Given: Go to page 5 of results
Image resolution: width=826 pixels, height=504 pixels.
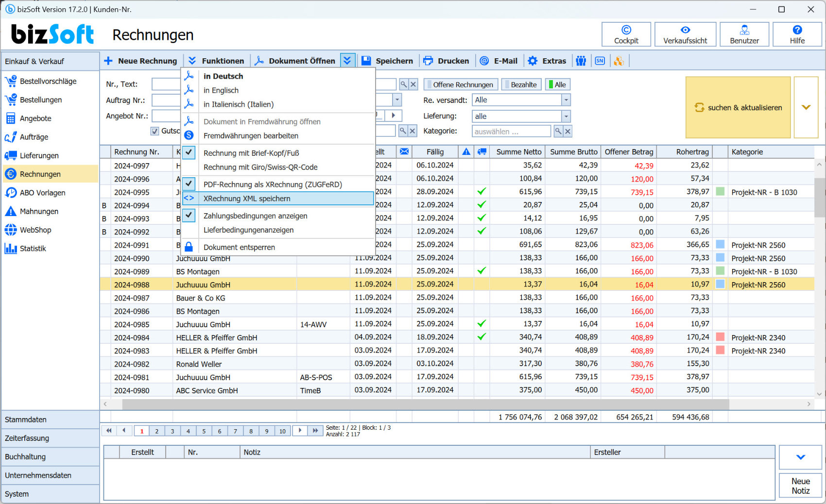Looking at the screenshot, I should click(x=204, y=431).
